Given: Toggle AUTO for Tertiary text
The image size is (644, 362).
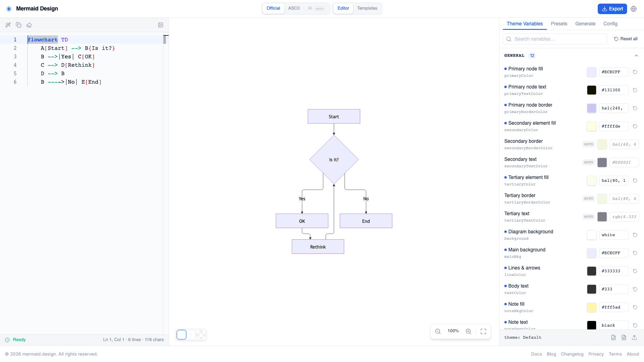Looking at the screenshot, I should tap(588, 217).
